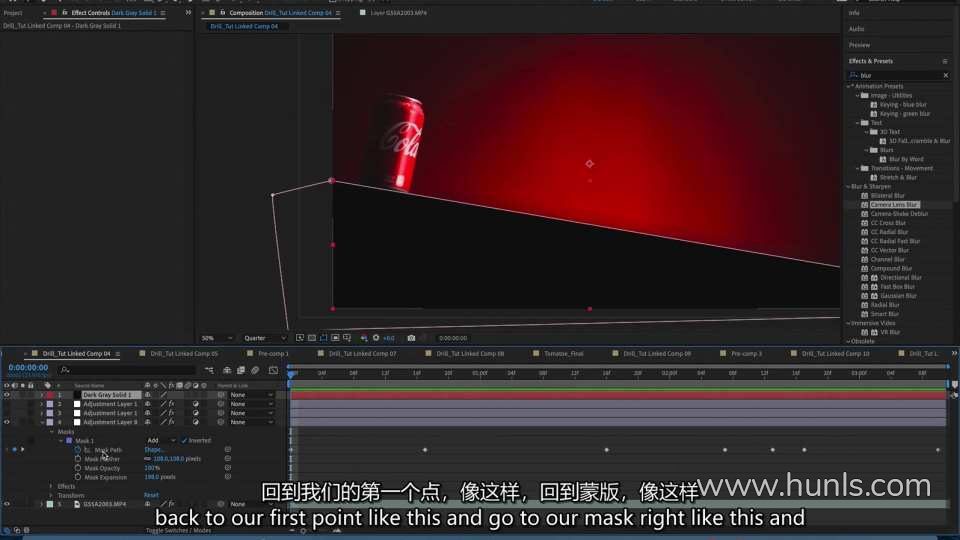Image resolution: width=960 pixels, height=540 pixels.
Task: Open the Quarter resolution dropdown
Action: pyautogui.click(x=264, y=338)
